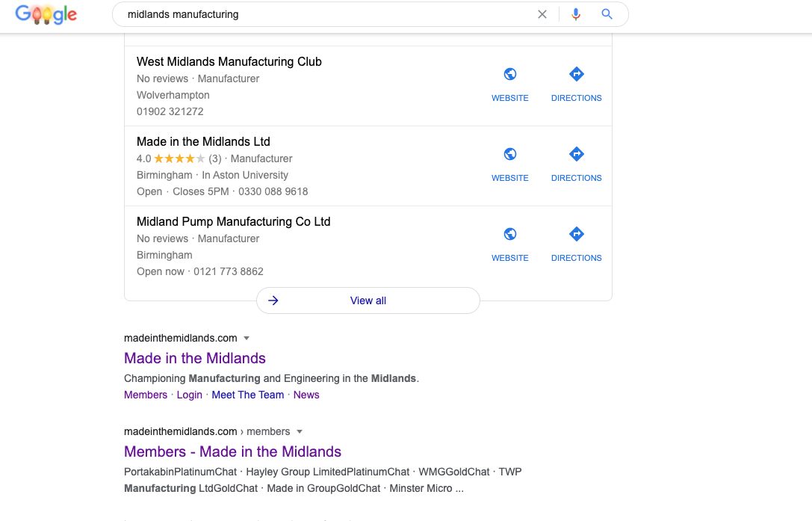Click the Login sitelink
This screenshot has width=812, height=521.
click(x=190, y=395)
